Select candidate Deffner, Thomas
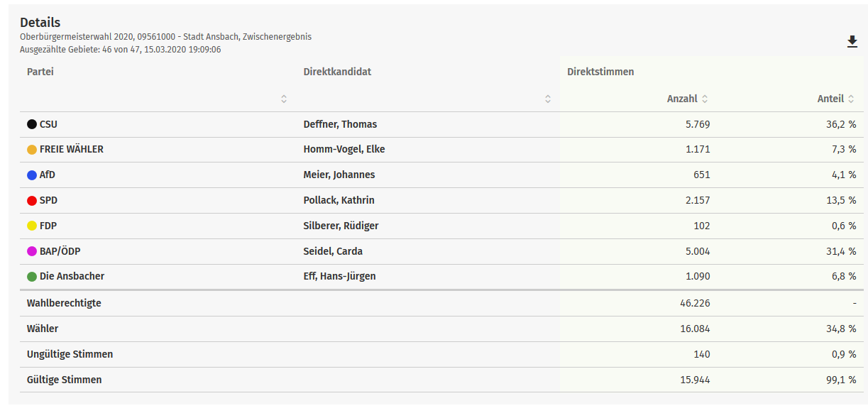This screenshot has width=868, height=413. [x=340, y=125]
